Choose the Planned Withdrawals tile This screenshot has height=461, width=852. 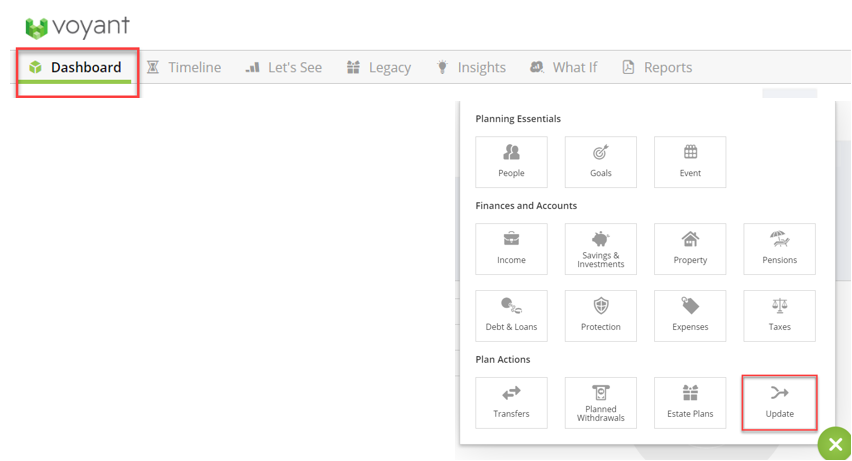coord(600,402)
